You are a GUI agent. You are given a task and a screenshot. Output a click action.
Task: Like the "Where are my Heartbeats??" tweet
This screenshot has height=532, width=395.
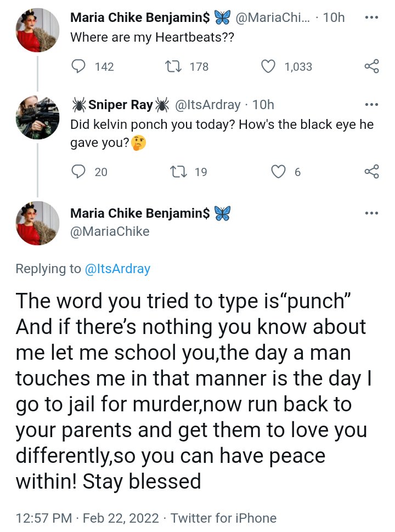268,66
